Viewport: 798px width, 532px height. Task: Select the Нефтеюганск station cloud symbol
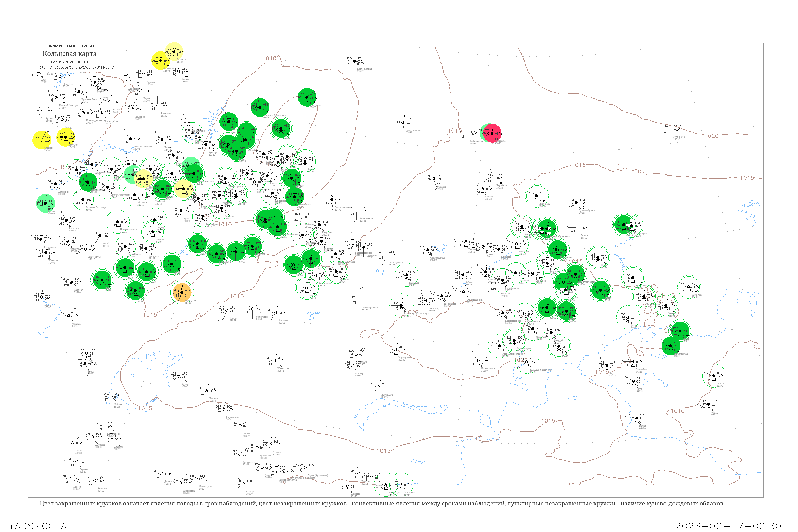[403, 122]
